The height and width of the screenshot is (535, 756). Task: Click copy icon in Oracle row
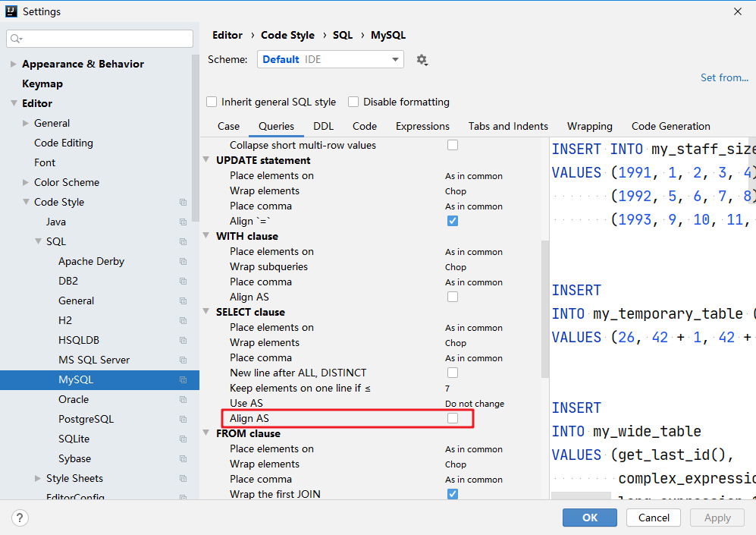click(184, 400)
